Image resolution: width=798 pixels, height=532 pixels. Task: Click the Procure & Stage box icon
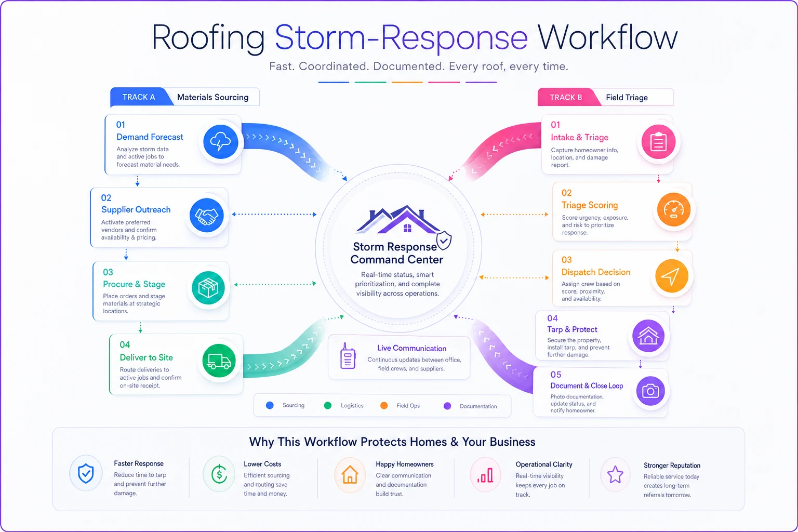point(208,288)
